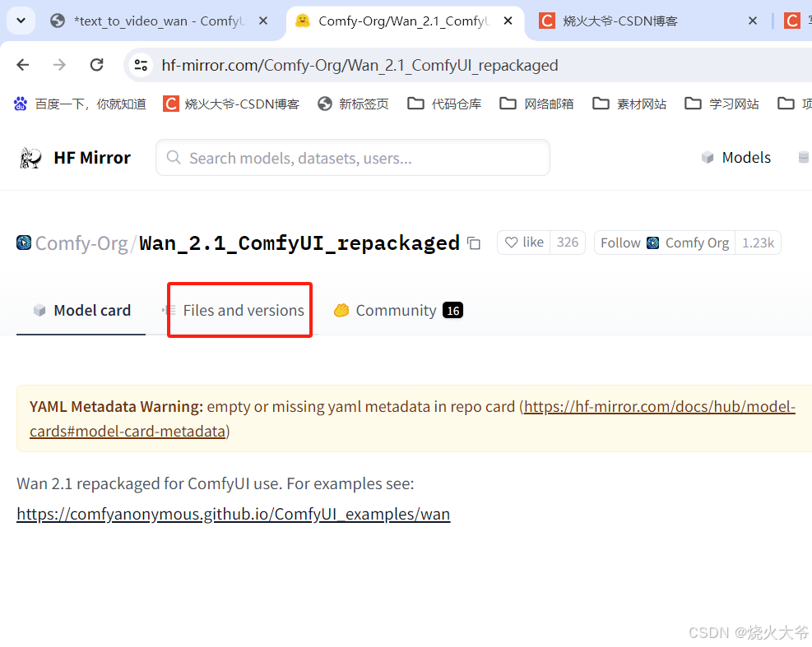Focus the Search models, datasets, users field
Viewport: 812px width, 647px height.
[353, 157]
